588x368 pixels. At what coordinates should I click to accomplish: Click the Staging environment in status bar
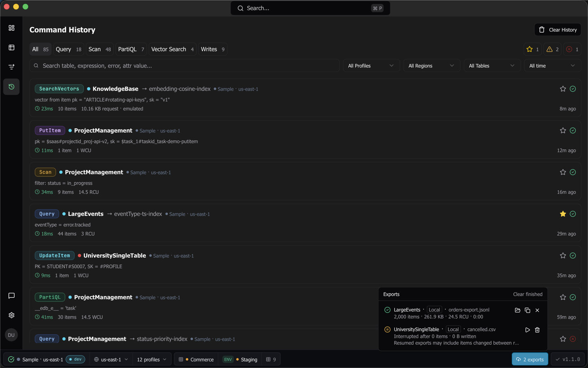click(x=240, y=359)
